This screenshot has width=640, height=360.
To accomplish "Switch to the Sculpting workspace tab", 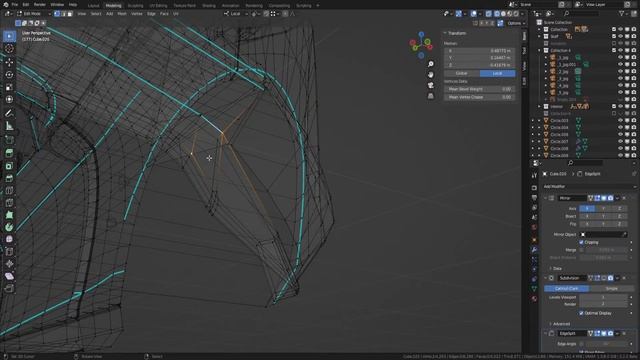I will 136,6.
